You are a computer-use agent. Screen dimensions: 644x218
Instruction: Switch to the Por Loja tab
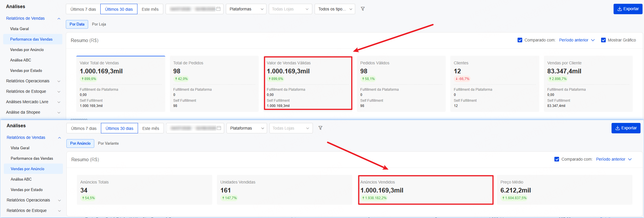99,24
